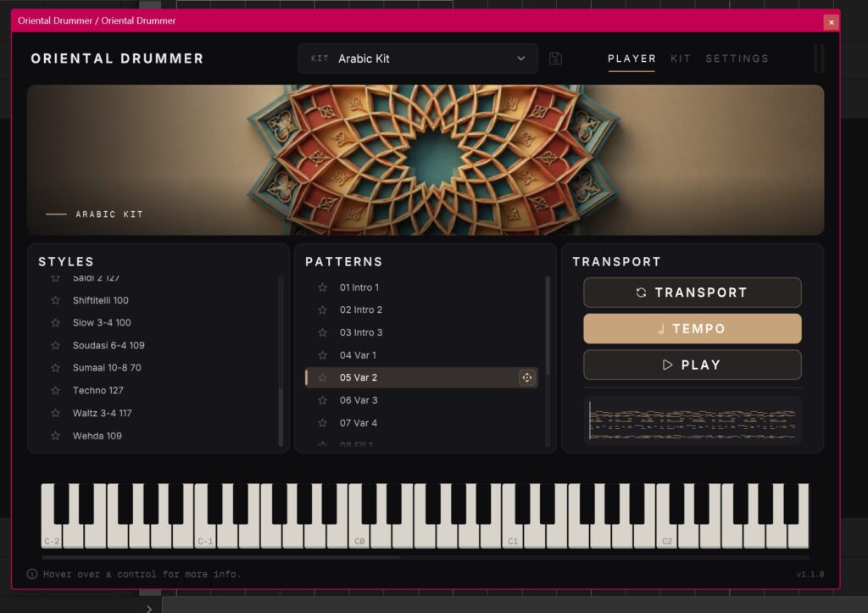868x613 pixels.
Task: Click the TRANSPORT sync button
Action: click(692, 293)
